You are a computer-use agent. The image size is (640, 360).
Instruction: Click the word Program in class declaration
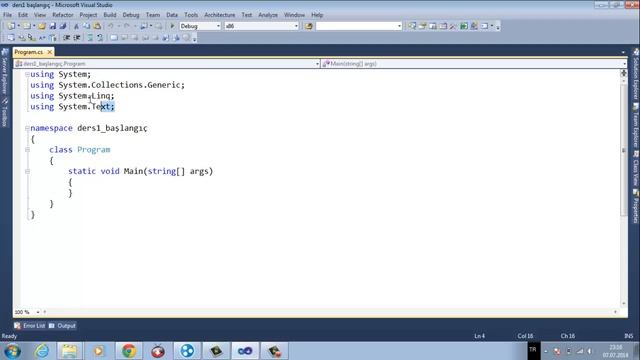(93, 150)
